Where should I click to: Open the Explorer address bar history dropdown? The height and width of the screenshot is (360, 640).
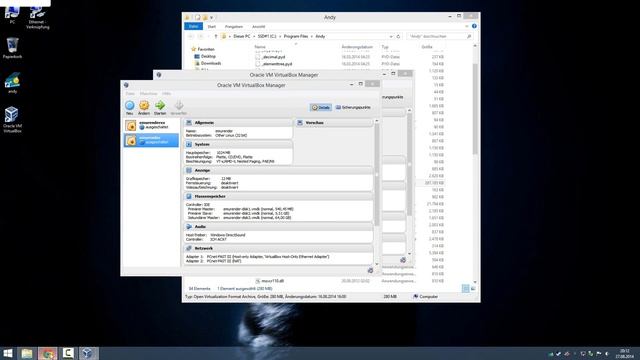391,36
